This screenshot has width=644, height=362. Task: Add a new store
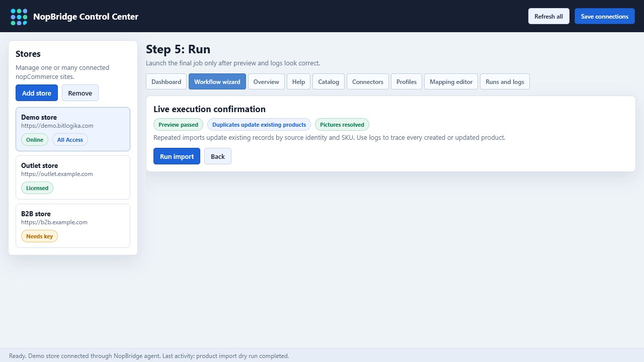(37, 93)
